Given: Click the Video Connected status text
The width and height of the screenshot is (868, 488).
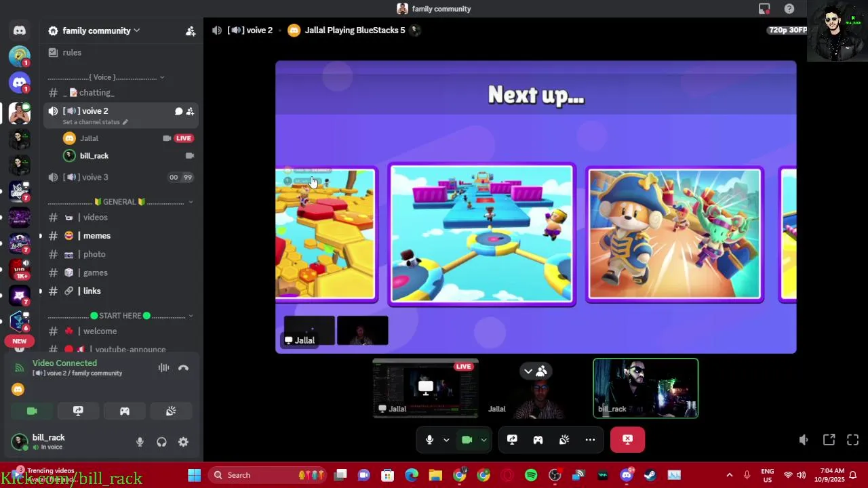Looking at the screenshot, I should (x=64, y=363).
